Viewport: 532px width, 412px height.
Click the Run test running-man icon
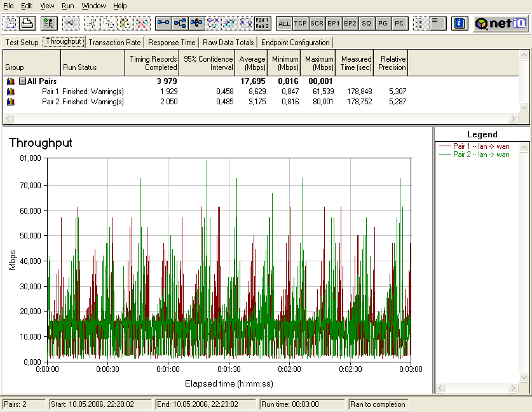48,24
